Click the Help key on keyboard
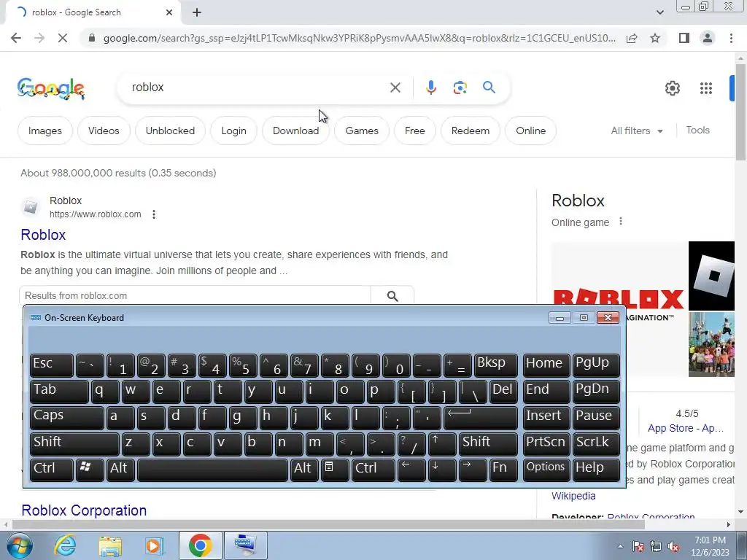 click(x=596, y=469)
